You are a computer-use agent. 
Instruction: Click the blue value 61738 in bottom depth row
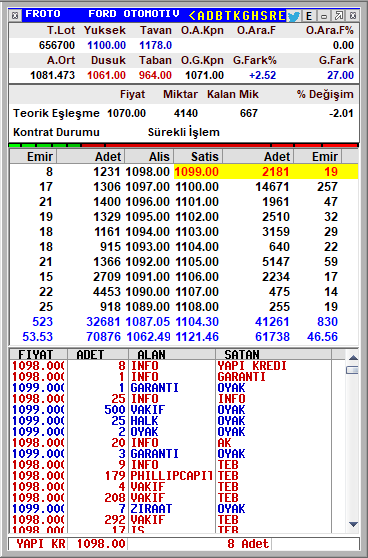[x=272, y=337]
